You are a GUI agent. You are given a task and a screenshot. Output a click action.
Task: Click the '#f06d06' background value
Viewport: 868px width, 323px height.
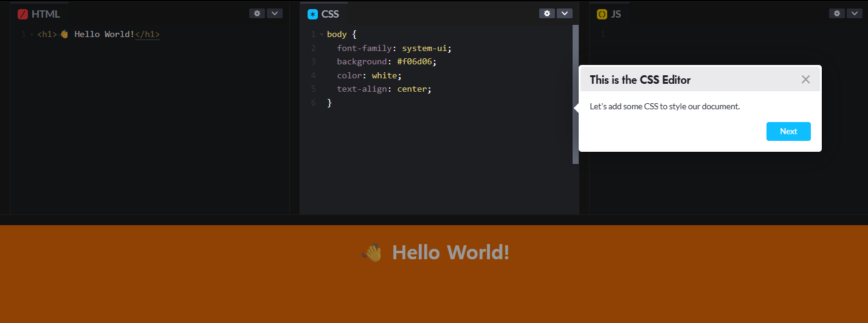coord(415,61)
